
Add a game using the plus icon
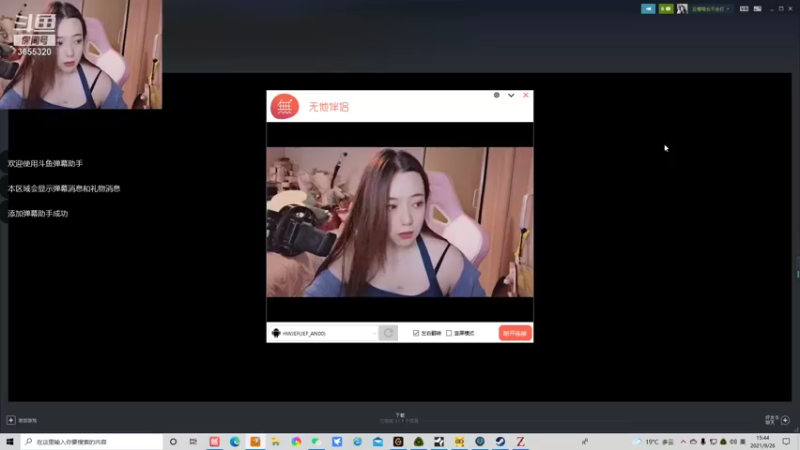pyautogui.click(x=11, y=420)
